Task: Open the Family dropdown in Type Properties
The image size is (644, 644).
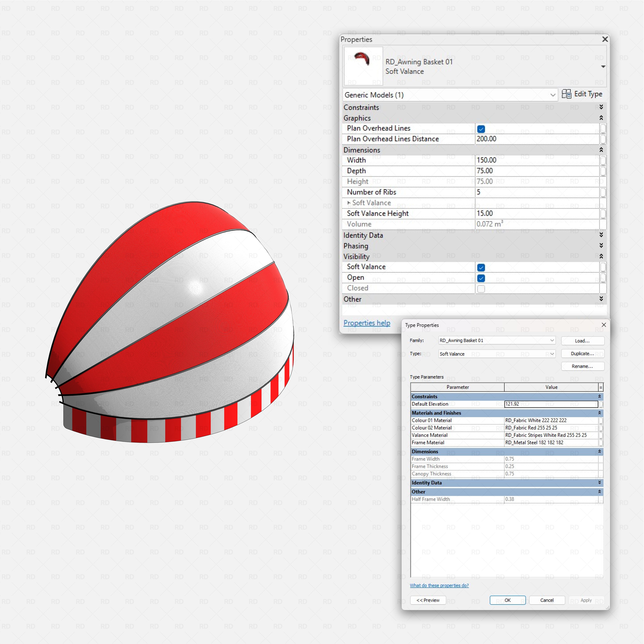Action: click(x=497, y=340)
